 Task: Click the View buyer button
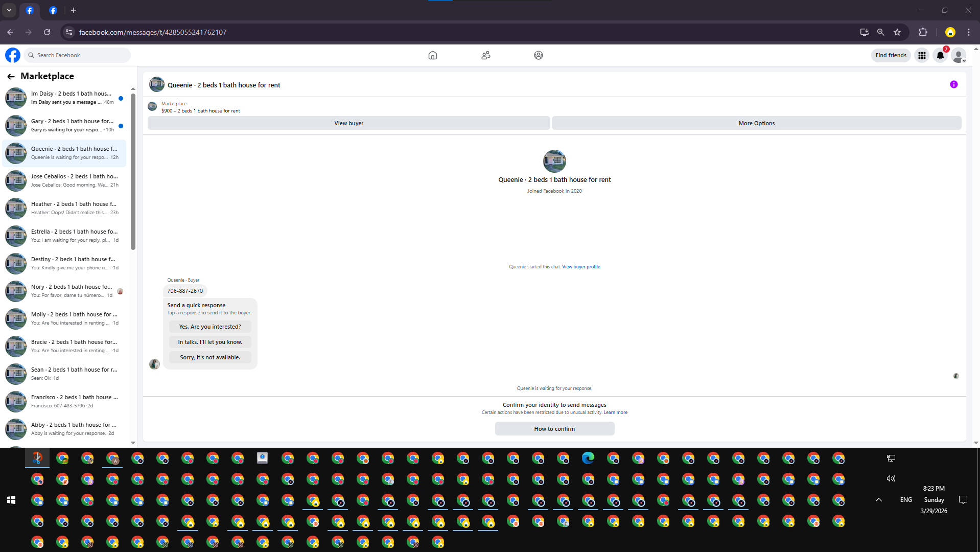click(348, 123)
